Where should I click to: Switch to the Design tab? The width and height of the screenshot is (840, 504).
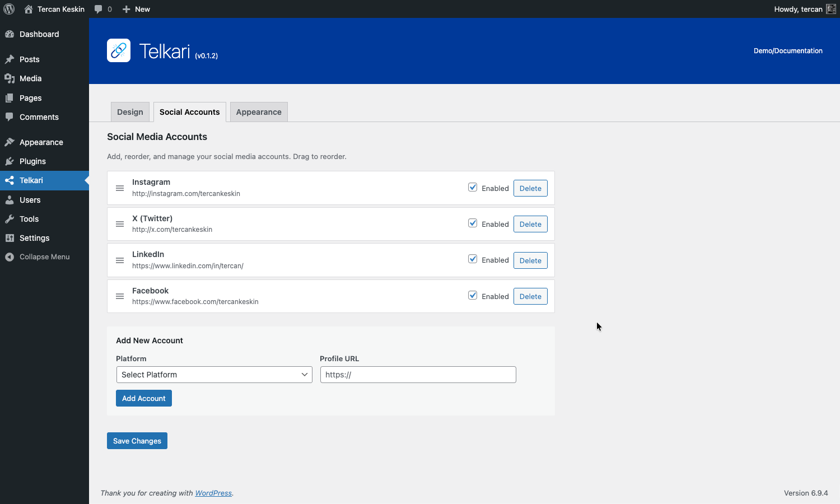[x=130, y=111]
